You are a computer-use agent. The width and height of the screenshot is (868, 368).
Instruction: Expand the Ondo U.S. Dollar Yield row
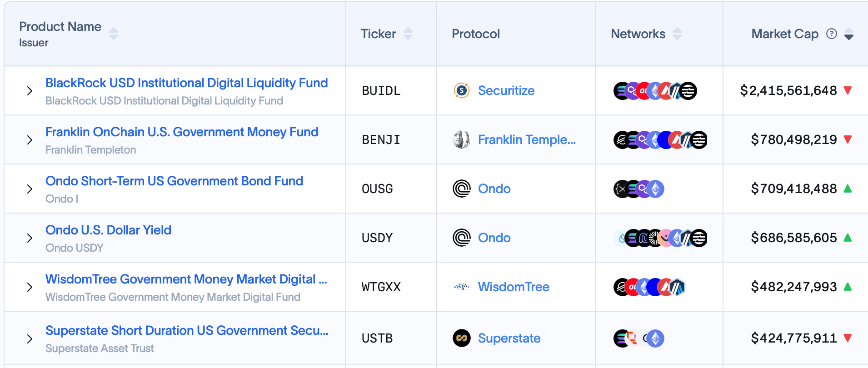(30, 238)
